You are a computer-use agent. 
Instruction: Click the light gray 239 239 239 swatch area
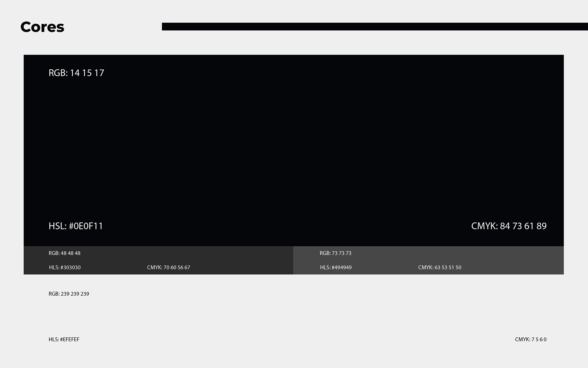click(x=294, y=316)
